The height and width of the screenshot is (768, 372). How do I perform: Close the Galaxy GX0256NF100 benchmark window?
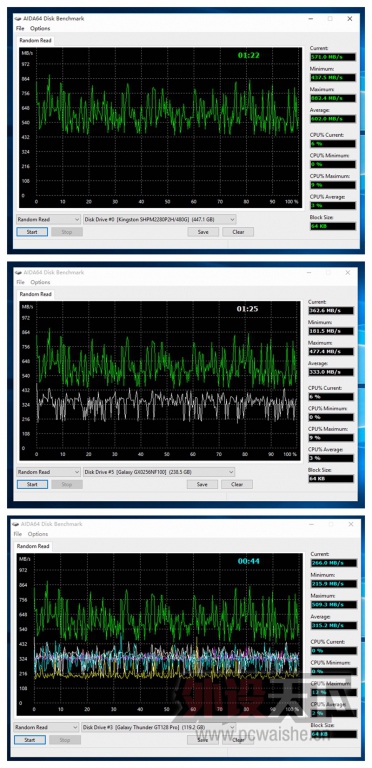click(x=348, y=272)
